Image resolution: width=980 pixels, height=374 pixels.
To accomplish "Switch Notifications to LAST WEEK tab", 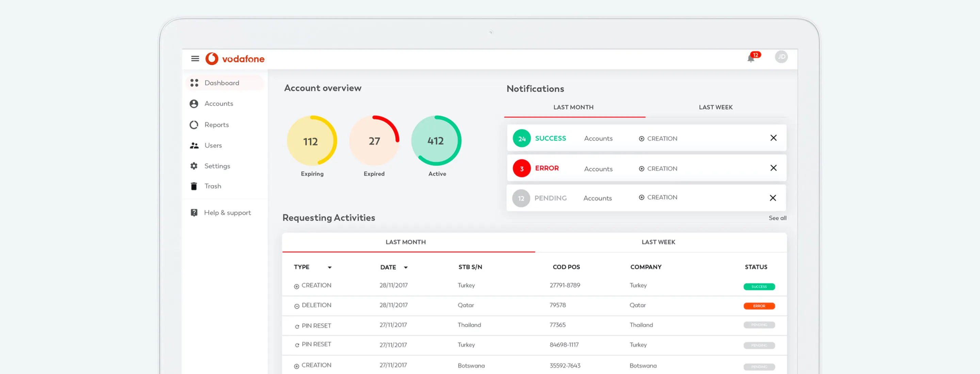I will tap(715, 107).
